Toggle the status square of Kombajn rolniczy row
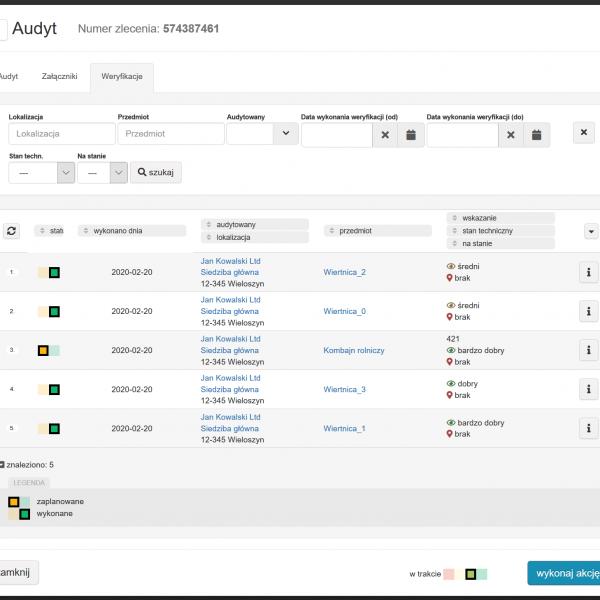 point(44,351)
